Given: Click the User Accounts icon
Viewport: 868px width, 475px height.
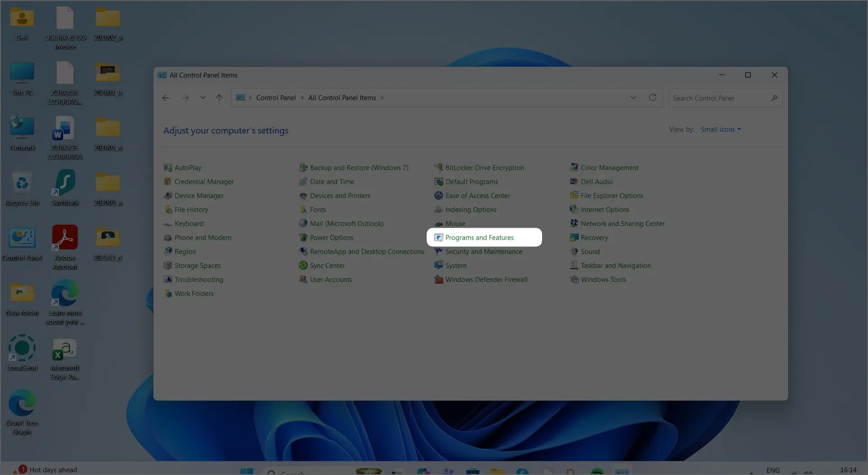Looking at the screenshot, I should point(303,280).
